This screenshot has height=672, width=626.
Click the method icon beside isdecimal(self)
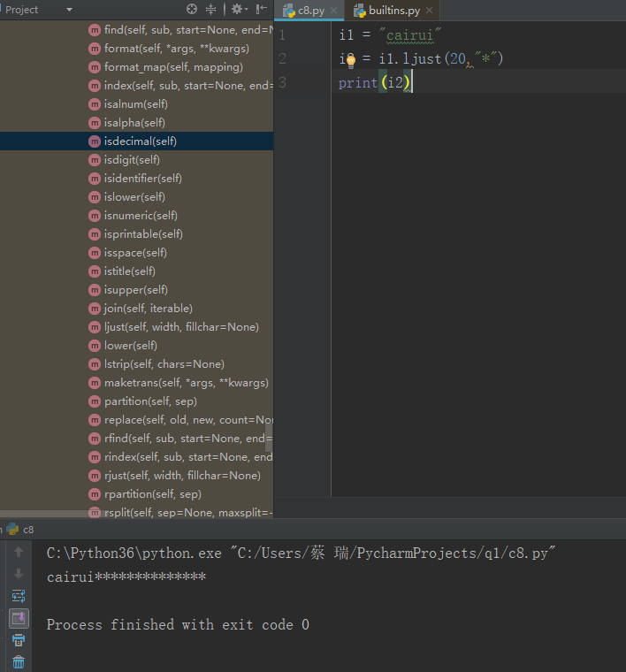point(95,141)
